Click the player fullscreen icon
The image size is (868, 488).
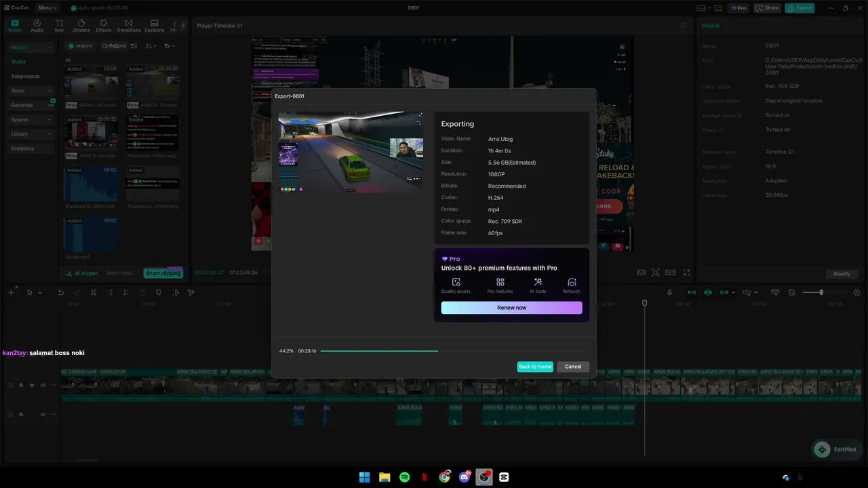pos(686,272)
